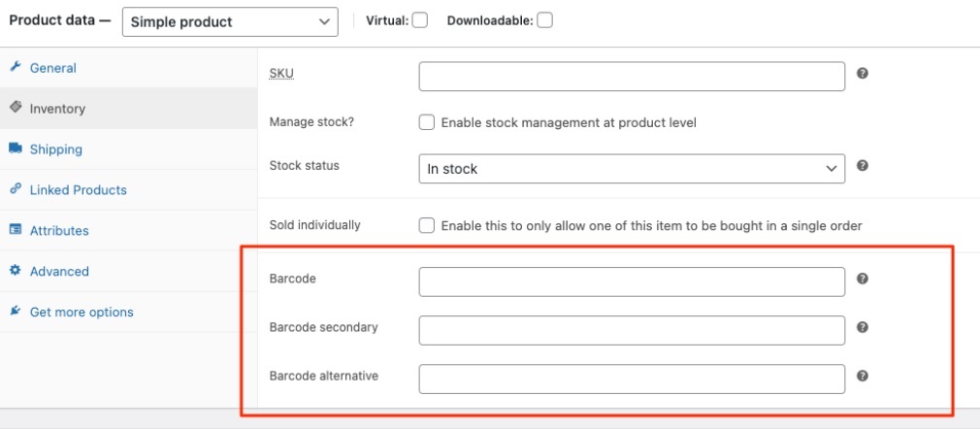Click the Barcode secondary help icon
980x429 pixels.
point(863,327)
